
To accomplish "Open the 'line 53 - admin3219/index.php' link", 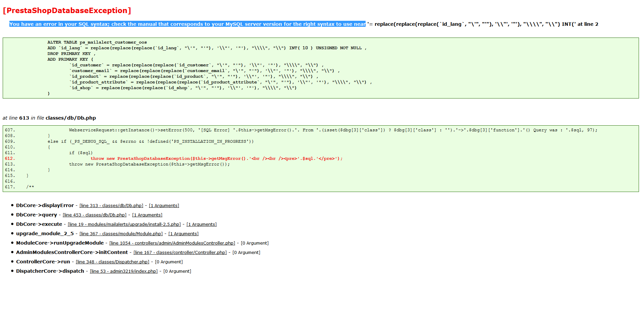I will (124, 271).
